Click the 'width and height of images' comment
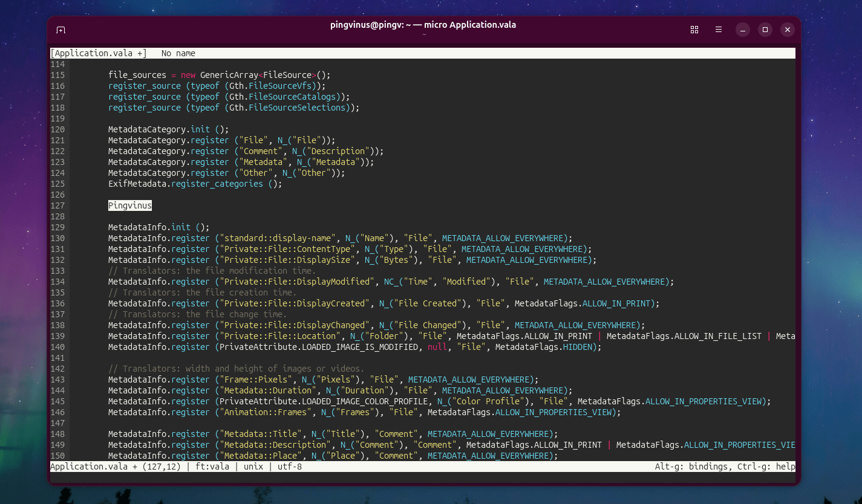 click(x=237, y=369)
